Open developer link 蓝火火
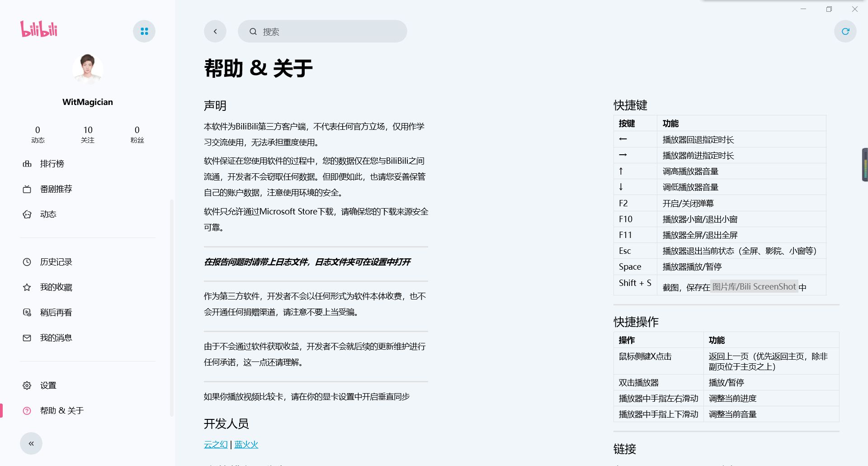Image resolution: width=868 pixels, height=466 pixels. click(x=246, y=445)
